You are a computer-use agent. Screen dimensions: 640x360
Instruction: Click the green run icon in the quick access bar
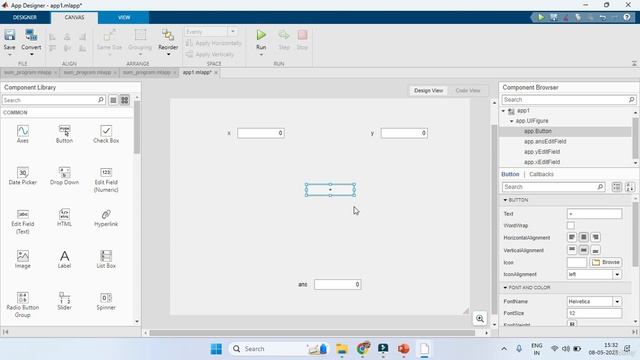541,17
